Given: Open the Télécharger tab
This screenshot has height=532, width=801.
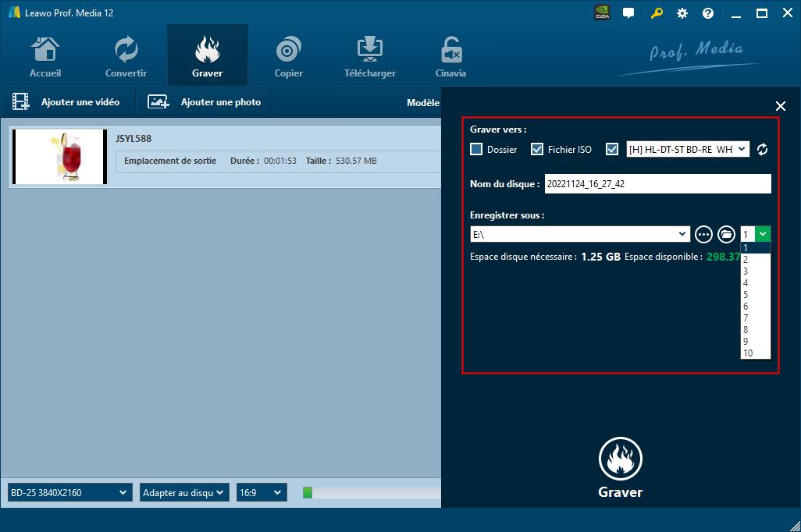Looking at the screenshot, I should coord(369,56).
